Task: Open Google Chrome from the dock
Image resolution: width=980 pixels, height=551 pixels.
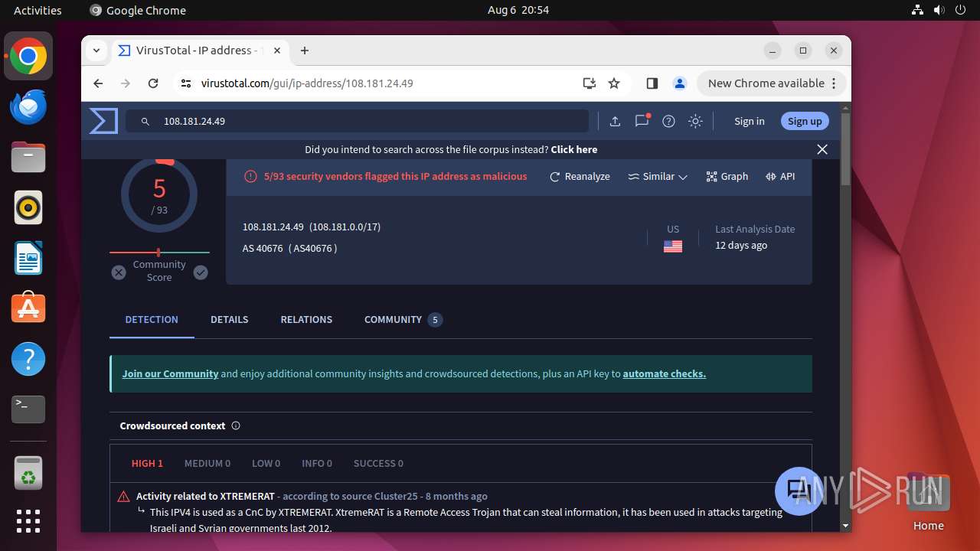Action: click(x=28, y=57)
